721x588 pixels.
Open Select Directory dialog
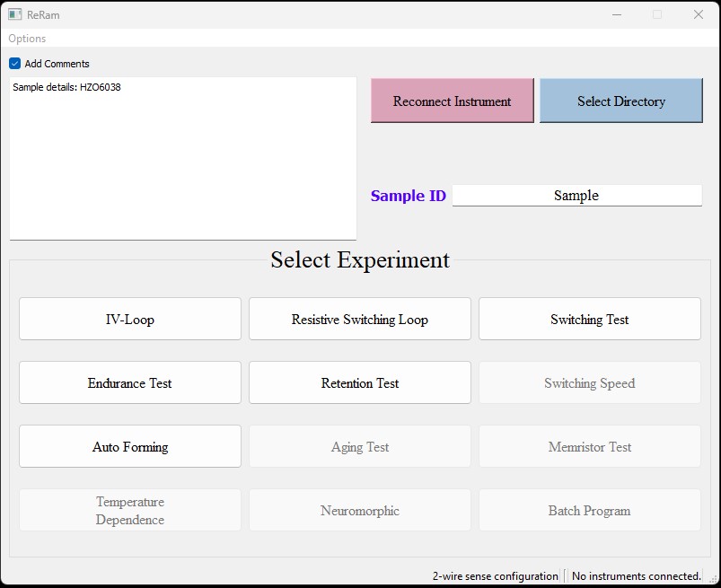coord(620,101)
